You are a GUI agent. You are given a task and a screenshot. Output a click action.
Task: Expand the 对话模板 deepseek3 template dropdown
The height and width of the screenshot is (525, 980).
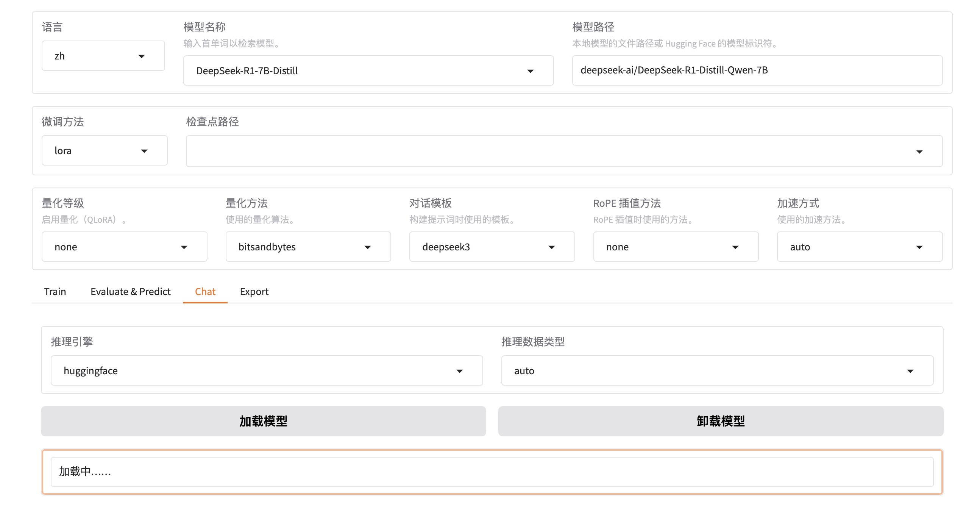(492, 247)
